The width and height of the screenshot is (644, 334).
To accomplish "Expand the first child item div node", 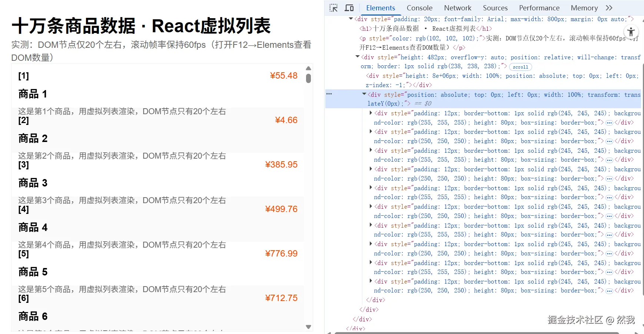I will [371, 113].
